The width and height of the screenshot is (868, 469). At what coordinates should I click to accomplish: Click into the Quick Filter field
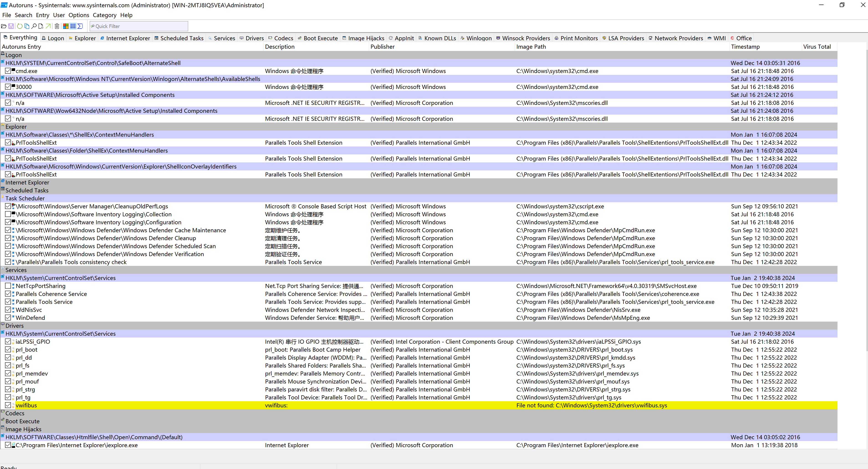point(140,26)
